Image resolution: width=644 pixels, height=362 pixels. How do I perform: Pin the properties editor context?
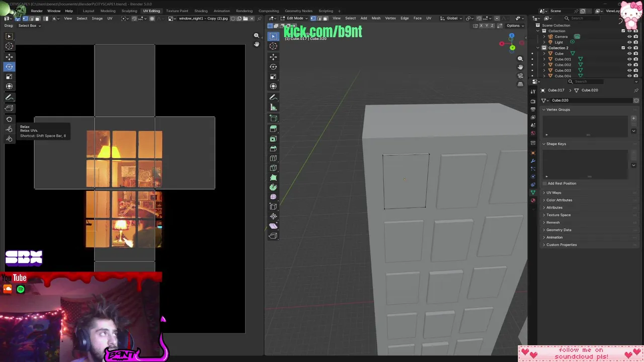pyautogui.click(x=636, y=90)
